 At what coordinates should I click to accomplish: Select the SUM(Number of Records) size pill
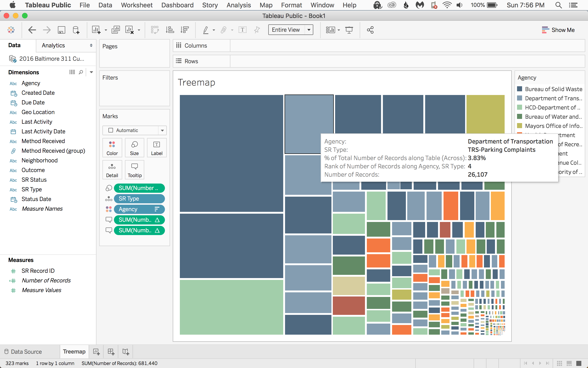click(x=139, y=188)
